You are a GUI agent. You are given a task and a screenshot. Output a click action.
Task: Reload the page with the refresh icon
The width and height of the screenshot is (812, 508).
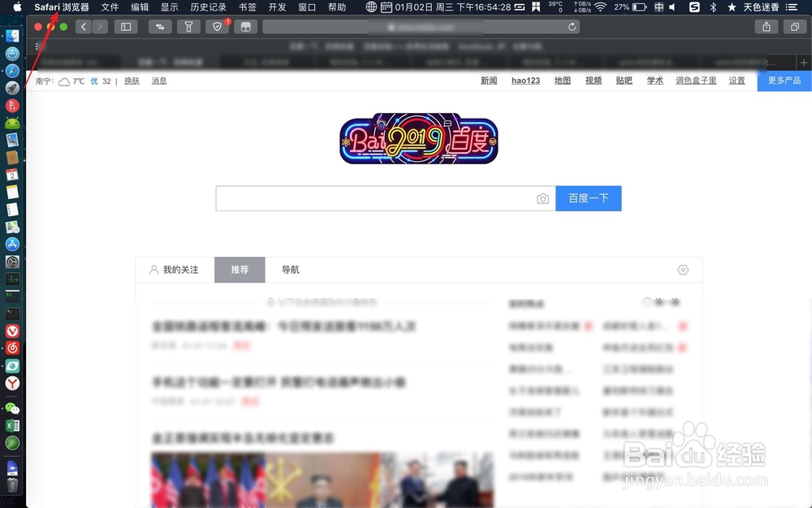tap(572, 27)
